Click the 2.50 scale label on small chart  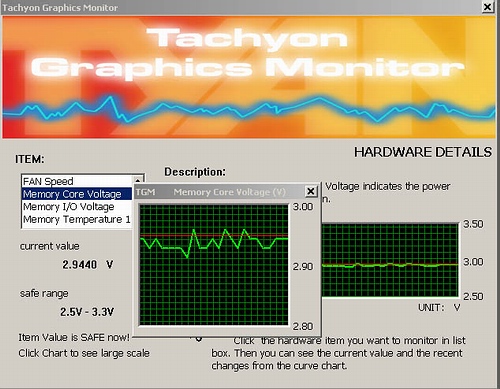click(473, 296)
